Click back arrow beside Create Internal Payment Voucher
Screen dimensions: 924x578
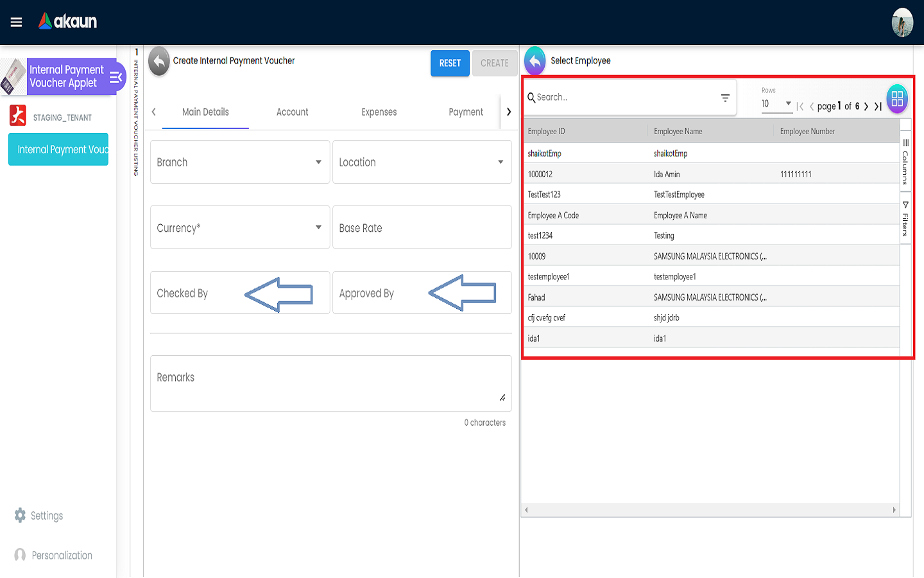pyautogui.click(x=159, y=62)
